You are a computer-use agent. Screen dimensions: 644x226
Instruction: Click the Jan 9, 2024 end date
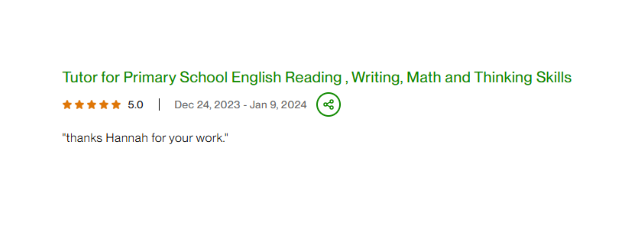point(278,105)
